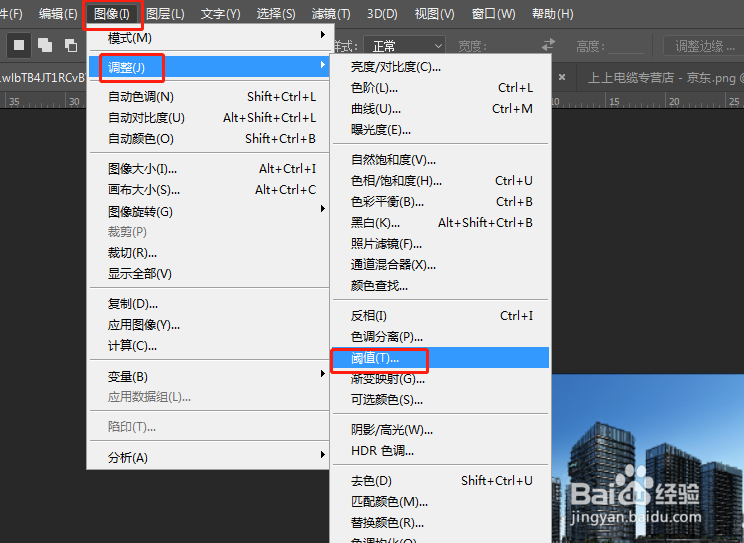
Task: Open 通道混合器(X)... adjustment
Action: 440,264
